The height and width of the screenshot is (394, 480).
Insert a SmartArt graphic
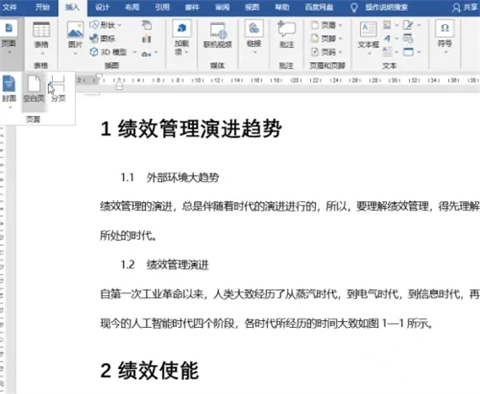point(147,25)
